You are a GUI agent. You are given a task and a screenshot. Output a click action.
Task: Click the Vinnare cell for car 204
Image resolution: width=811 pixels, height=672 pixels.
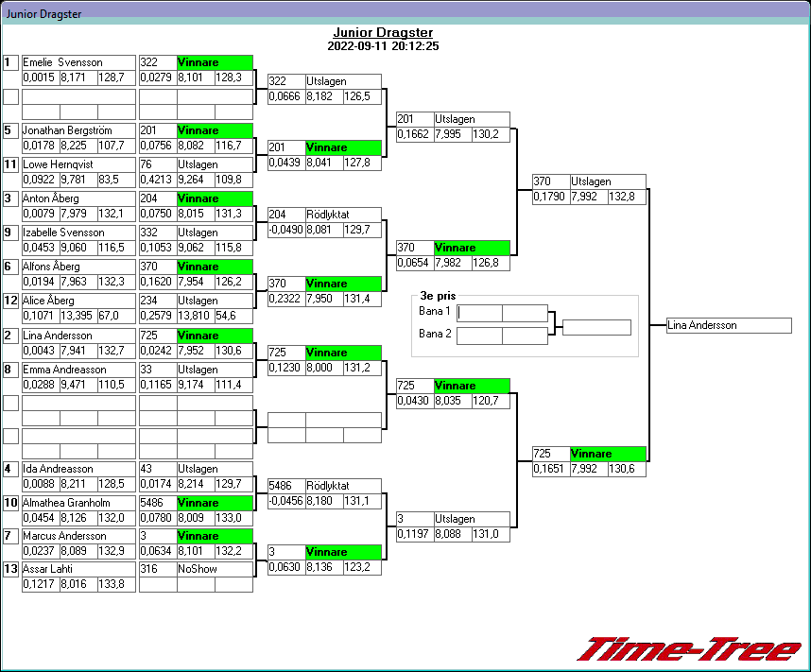coord(215,198)
